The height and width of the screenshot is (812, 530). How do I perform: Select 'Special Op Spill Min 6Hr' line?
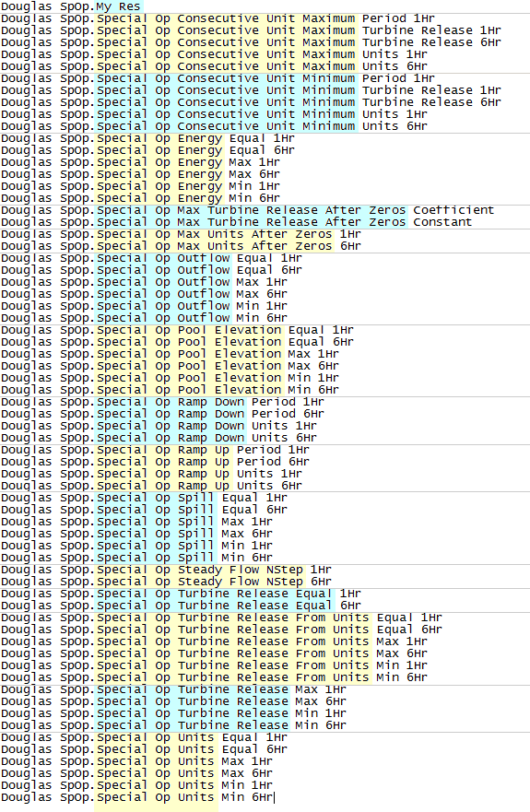pyautogui.click(x=136, y=558)
